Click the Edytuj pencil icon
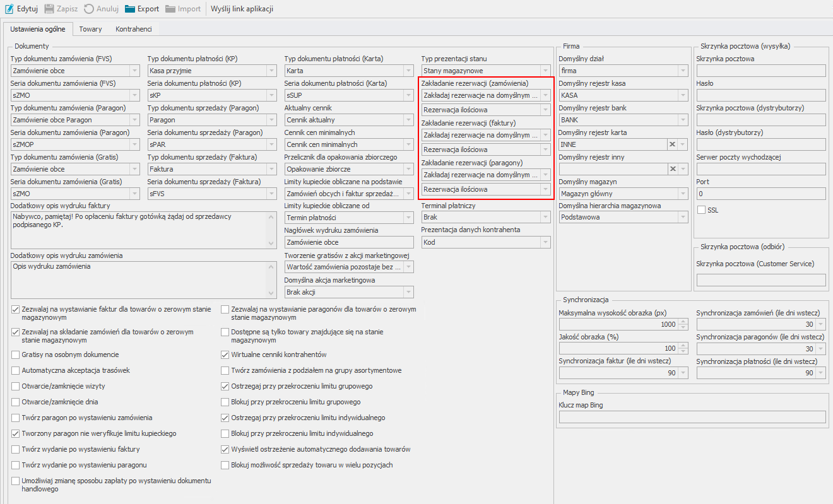 9,9
